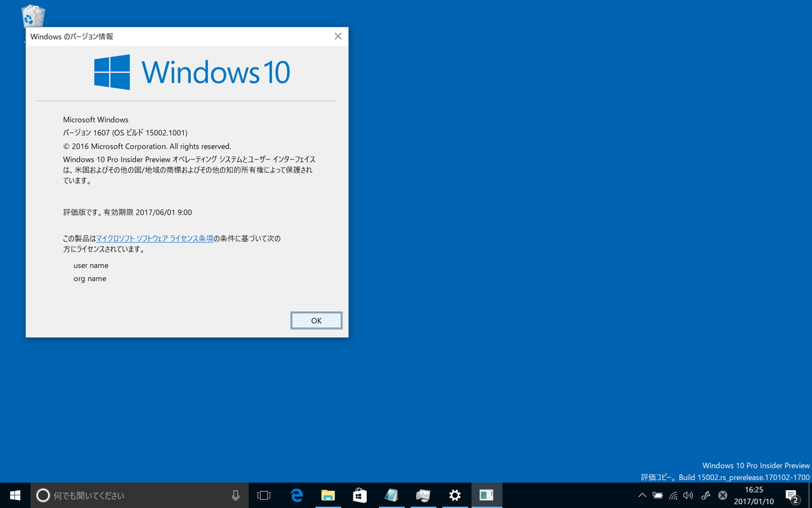Check the Wi-Fi status icon

(x=672, y=495)
